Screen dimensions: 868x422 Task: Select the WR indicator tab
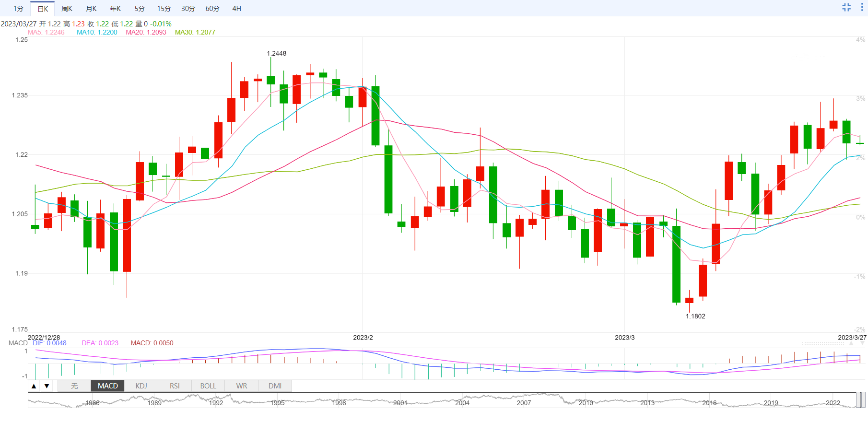coord(242,386)
